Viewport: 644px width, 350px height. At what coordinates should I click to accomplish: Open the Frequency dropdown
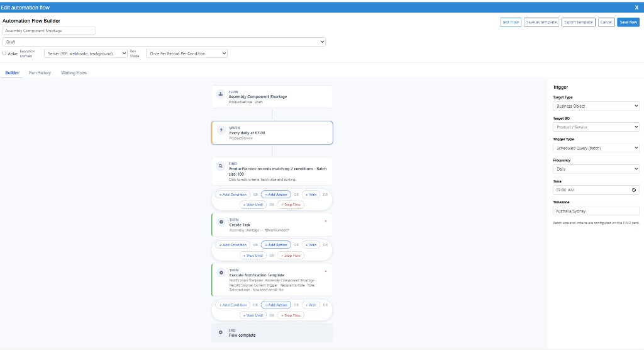pyautogui.click(x=596, y=169)
